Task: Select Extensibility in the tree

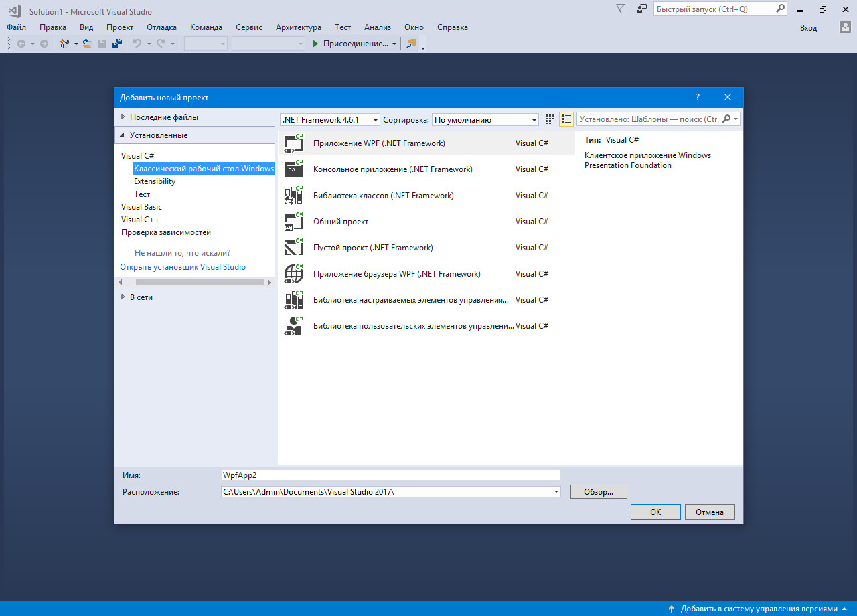Action: click(155, 181)
